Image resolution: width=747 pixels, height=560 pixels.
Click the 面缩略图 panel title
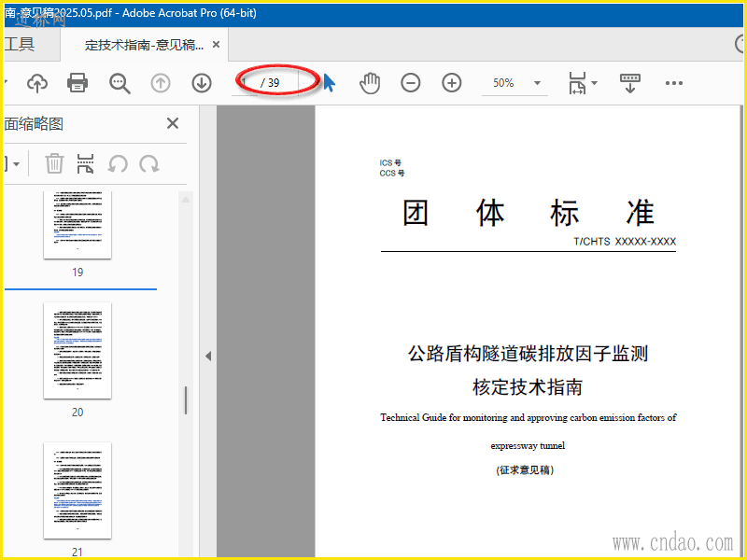coord(34,124)
